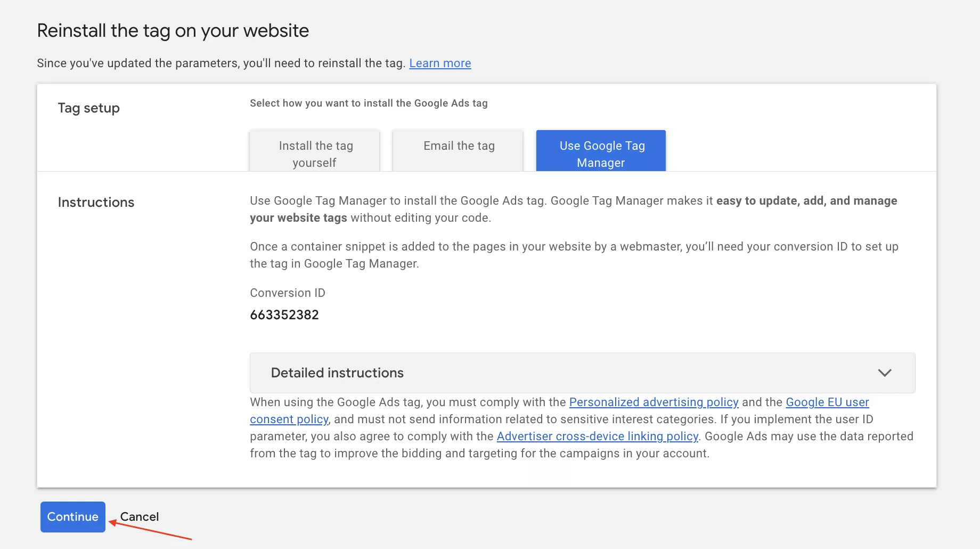Select the Use Google Tag Manager tab

tap(601, 151)
